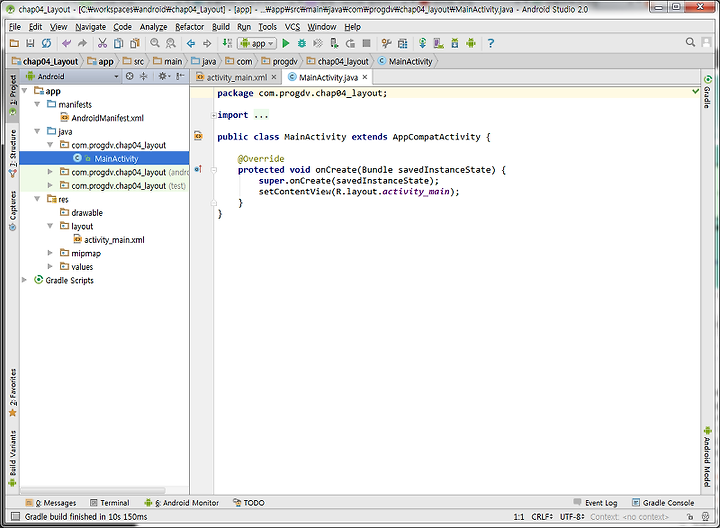Expand the Gradle Scripts node
720x528 pixels.
(25, 280)
